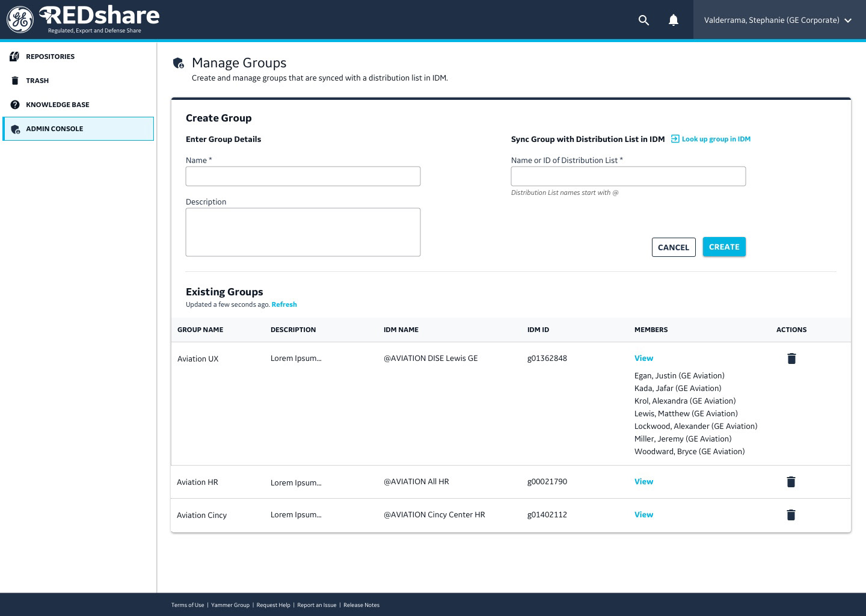Click the Manage Groups shield icon
866x616 pixels.
coord(179,63)
